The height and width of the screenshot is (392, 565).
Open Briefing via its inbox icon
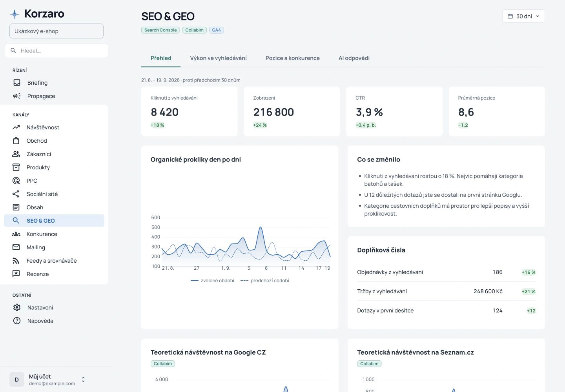tap(17, 83)
